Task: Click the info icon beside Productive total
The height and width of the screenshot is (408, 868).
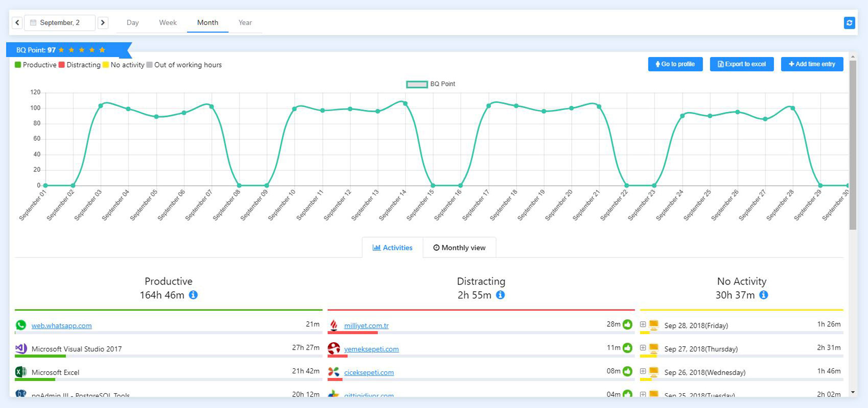Action: [193, 295]
